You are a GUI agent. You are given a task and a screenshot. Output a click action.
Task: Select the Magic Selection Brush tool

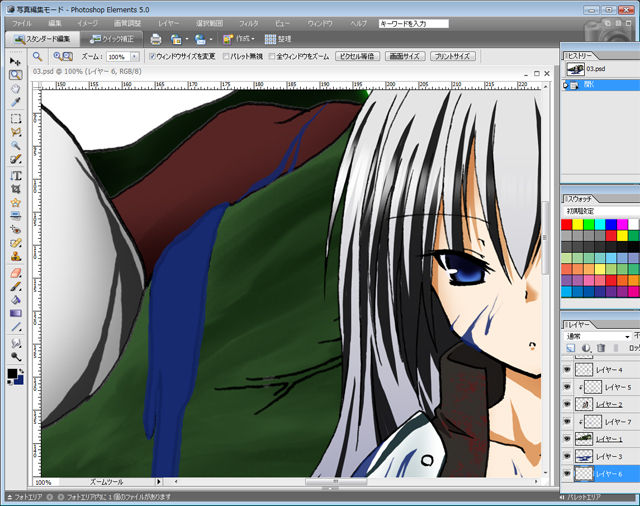16,159
